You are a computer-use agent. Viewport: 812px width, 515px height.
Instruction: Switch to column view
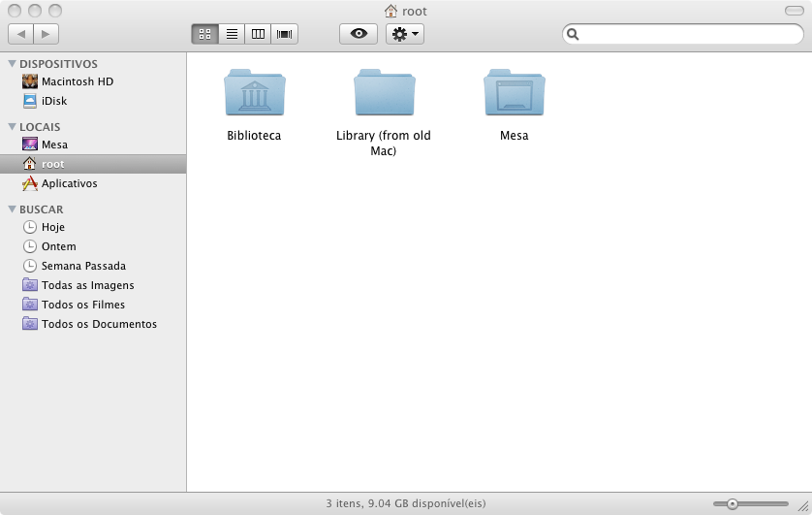click(x=258, y=34)
